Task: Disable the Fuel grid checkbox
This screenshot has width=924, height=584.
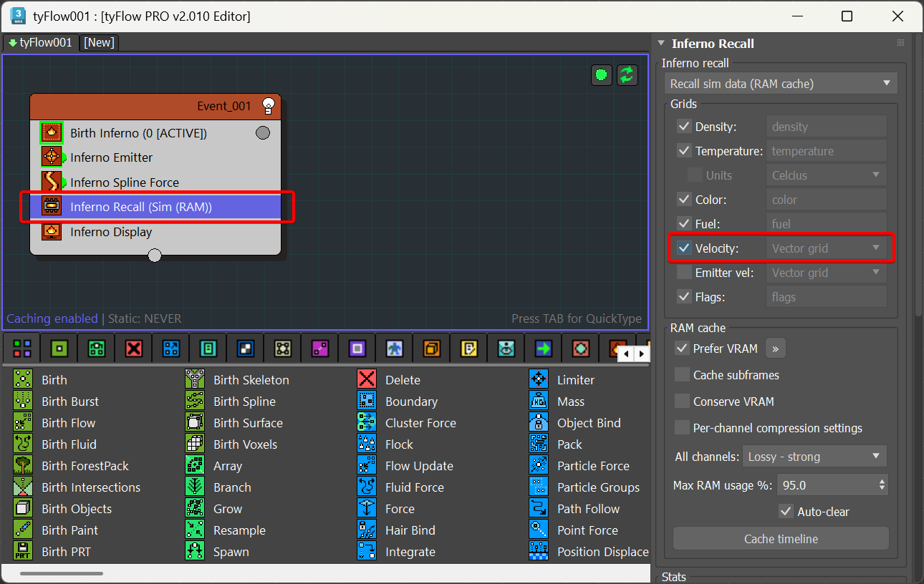Action: point(684,224)
